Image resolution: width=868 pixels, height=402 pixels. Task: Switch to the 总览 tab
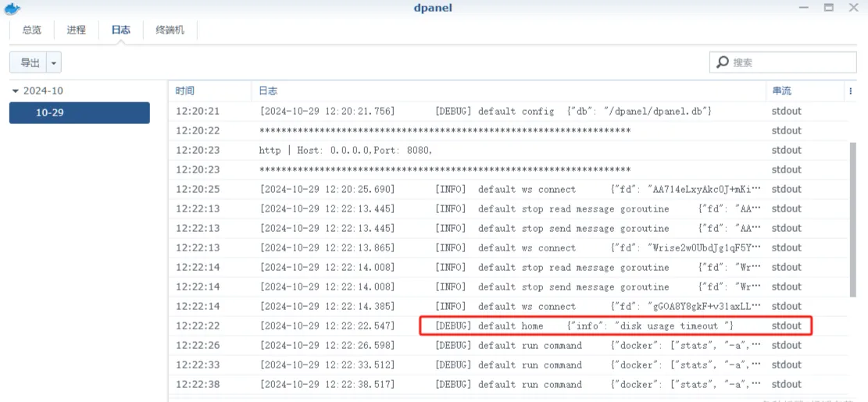click(x=31, y=30)
